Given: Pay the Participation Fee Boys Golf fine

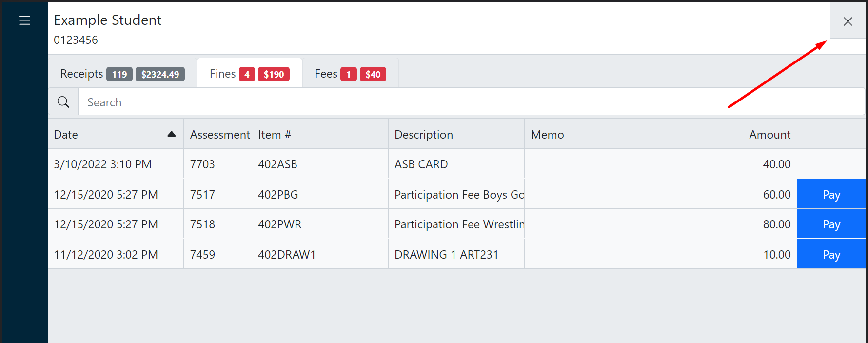Looking at the screenshot, I should tap(831, 194).
